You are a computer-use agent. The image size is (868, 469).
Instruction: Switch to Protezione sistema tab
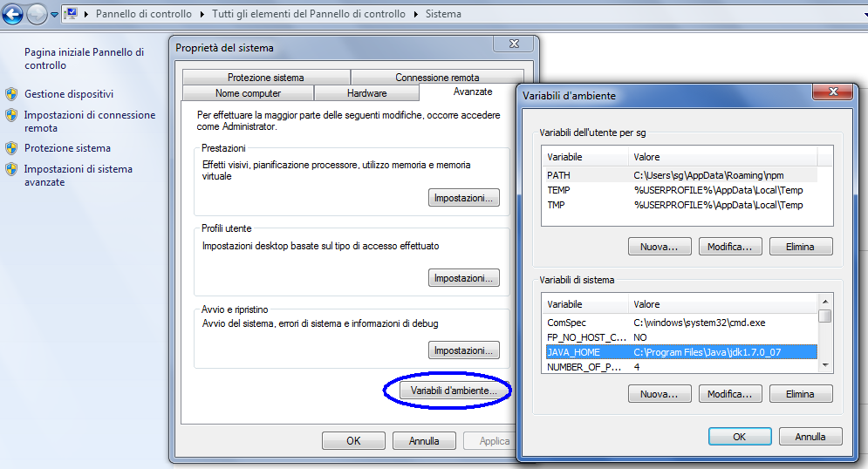click(x=266, y=78)
